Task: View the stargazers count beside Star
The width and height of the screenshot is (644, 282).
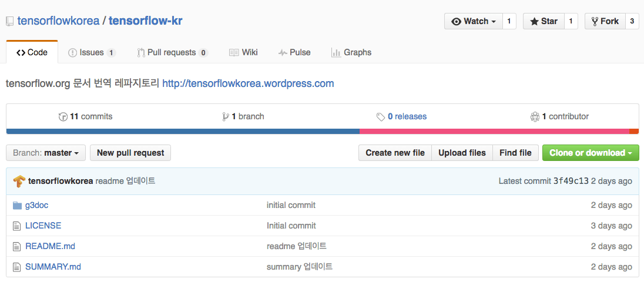Action: (571, 21)
